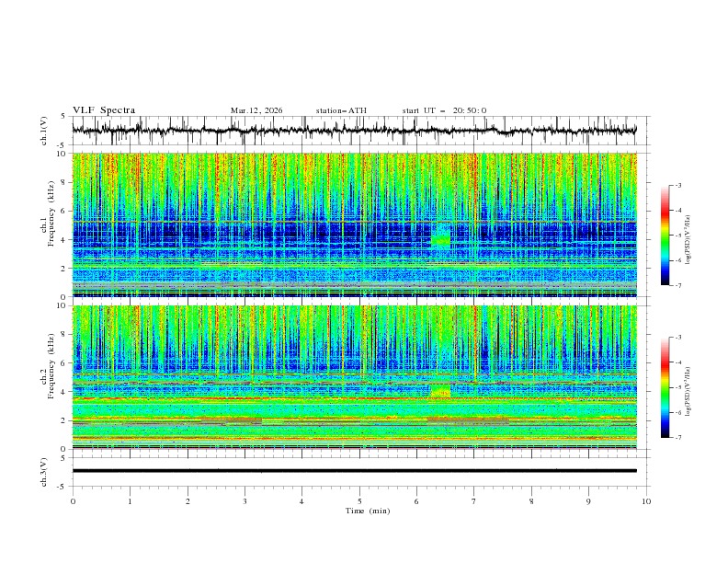Screen dimensions: 728x563
Task: Click the '-7' label on ch.2 color bar
Action: [678, 437]
